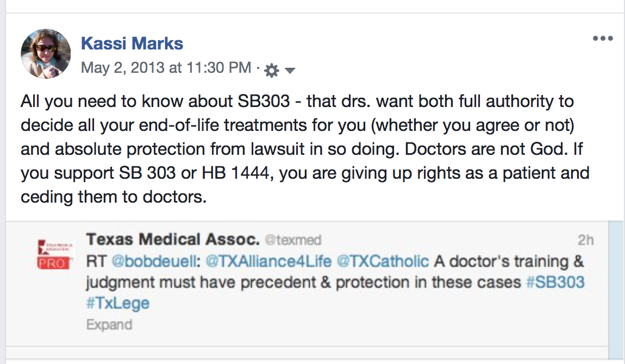Open the three-dots post options menu

click(x=603, y=39)
